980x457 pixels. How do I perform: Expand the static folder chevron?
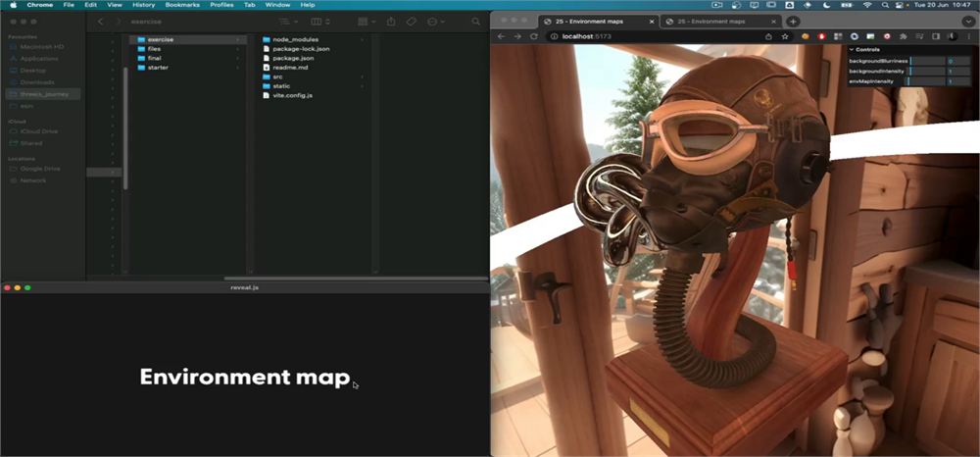[x=362, y=86]
